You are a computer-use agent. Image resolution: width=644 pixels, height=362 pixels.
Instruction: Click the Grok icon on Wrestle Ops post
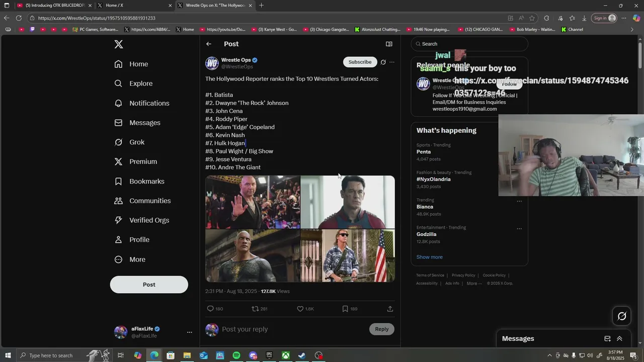coord(383,62)
